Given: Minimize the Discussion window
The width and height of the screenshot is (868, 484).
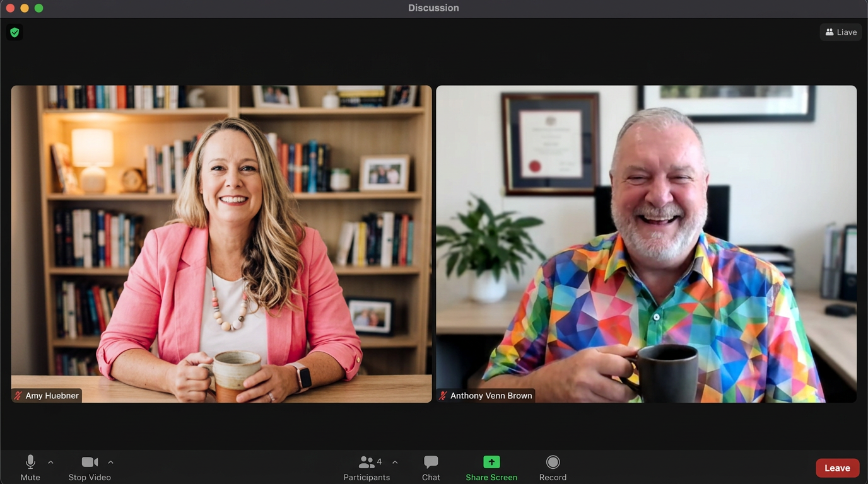Looking at the screenshot, I should pyautogui.click(x=25, y=8).
